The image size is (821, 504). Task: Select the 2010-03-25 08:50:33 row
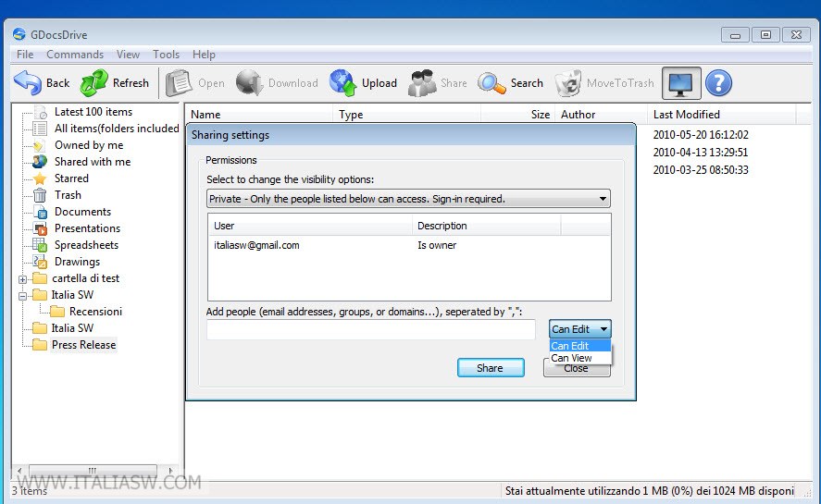point(701,169)
